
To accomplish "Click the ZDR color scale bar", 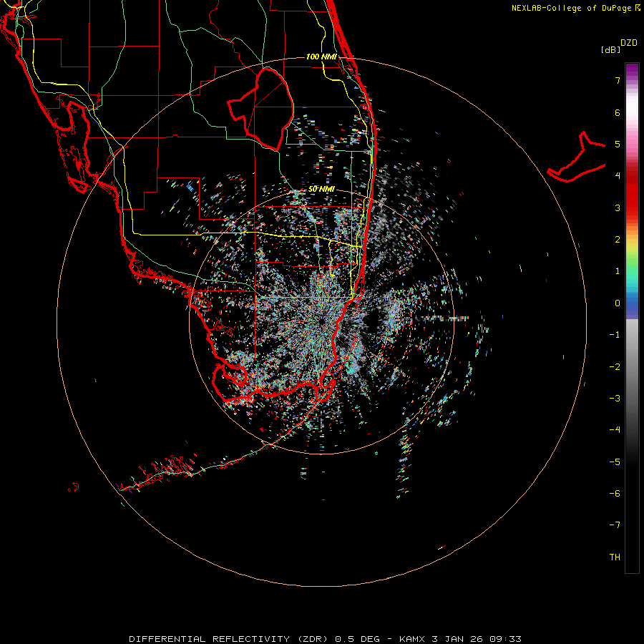I will [632, 318].
